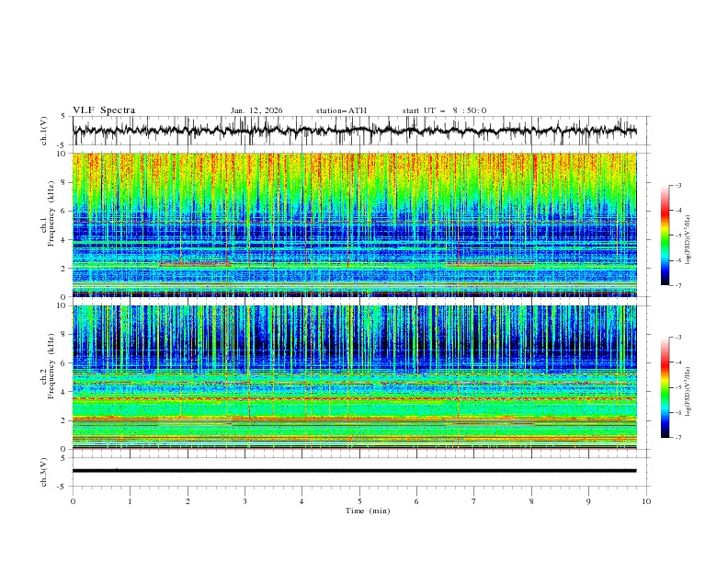Click the "Time (min)" axis title
The image size is (728, 563).
pos(368,511)
